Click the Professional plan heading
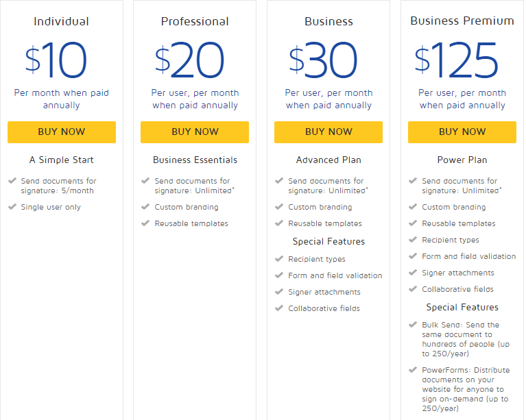The image size is (526, 420). tap(195, 21)
